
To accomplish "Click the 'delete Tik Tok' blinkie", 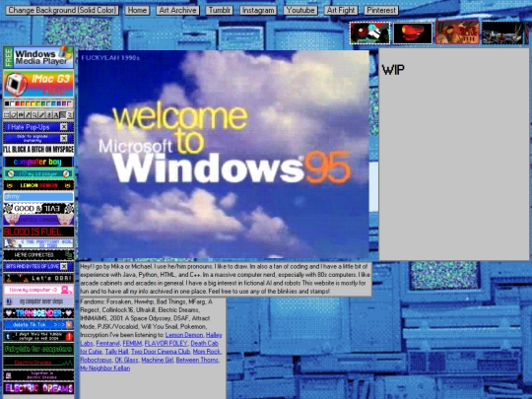I will tap(38, 325).
